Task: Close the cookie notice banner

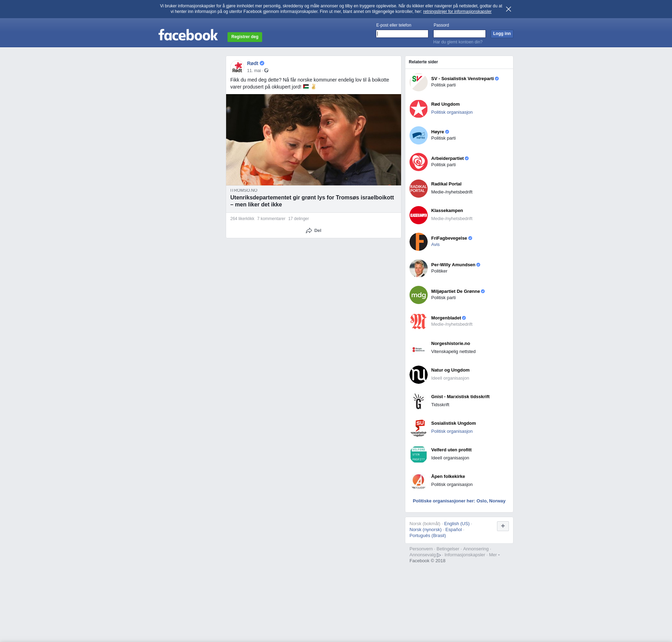Action: click(x=509, y=9)
